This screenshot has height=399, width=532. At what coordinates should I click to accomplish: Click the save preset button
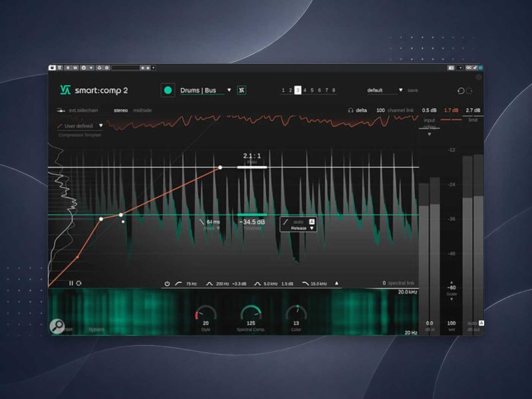(412, 90)
